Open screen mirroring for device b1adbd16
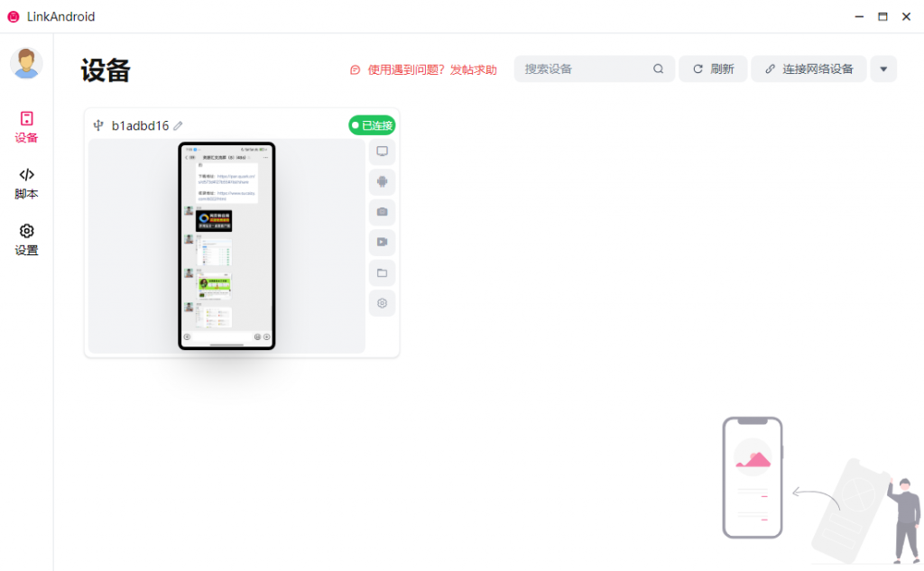The height and width of the screenshot is (571, 924). (x=382, y=152)
